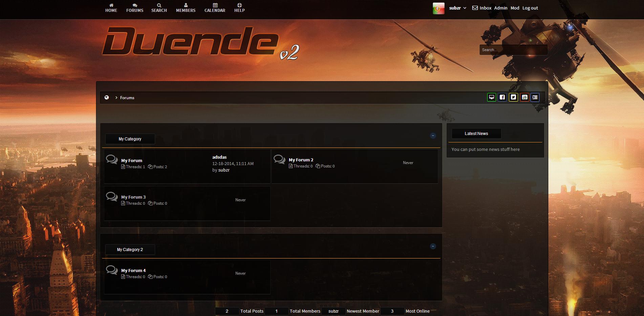Collapse the My Category 2 section
The width and height of the screenshot is (644, 316).
(x=433, y=246)
